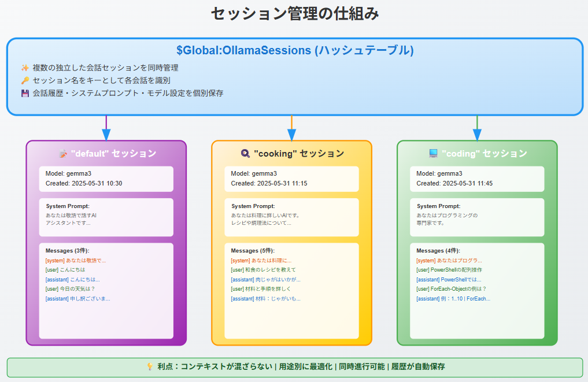Click the System Prompt label in the coding session

pyautogui.click(x=439, y=206)
